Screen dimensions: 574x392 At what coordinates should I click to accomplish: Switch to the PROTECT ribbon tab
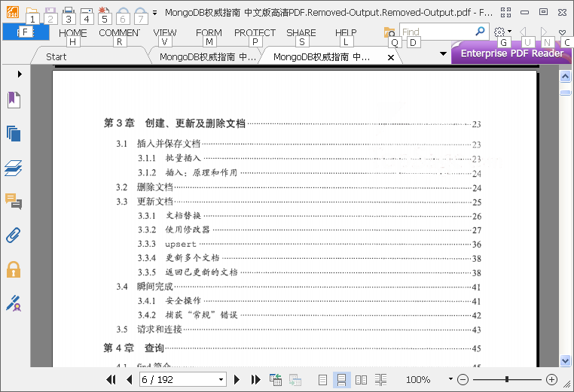click(255, 33)
